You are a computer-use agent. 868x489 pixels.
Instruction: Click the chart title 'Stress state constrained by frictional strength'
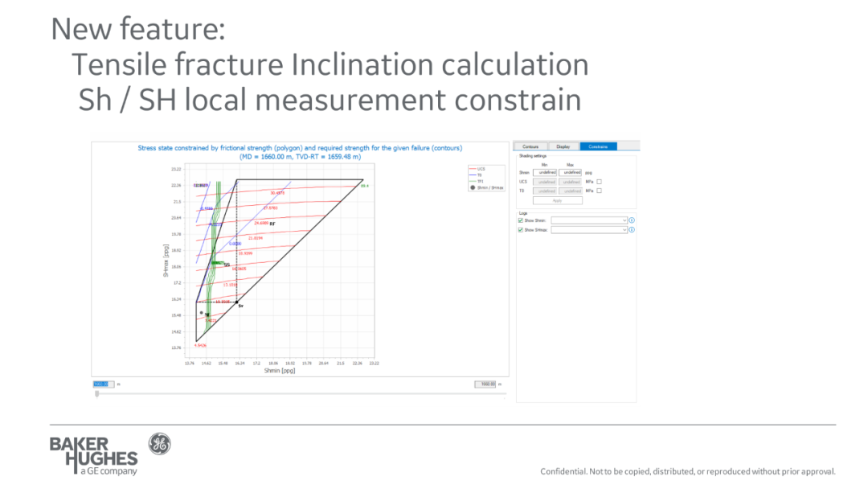pos(300,148)
